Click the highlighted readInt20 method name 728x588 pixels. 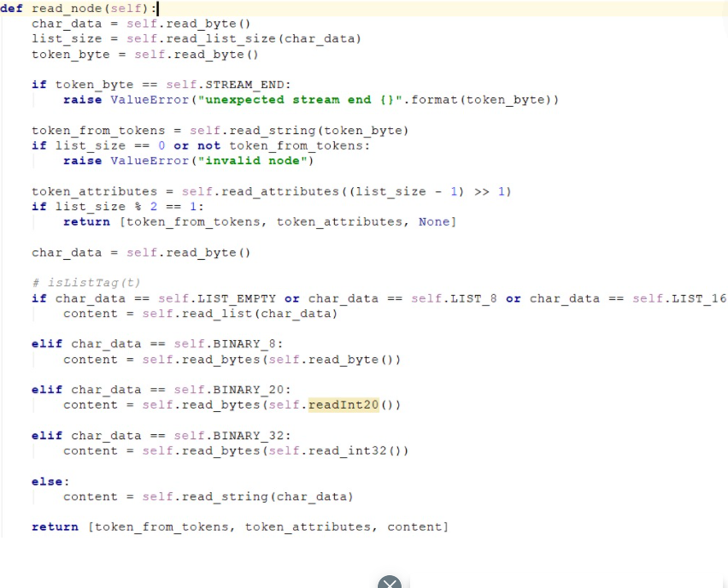[x=343, y=405]
